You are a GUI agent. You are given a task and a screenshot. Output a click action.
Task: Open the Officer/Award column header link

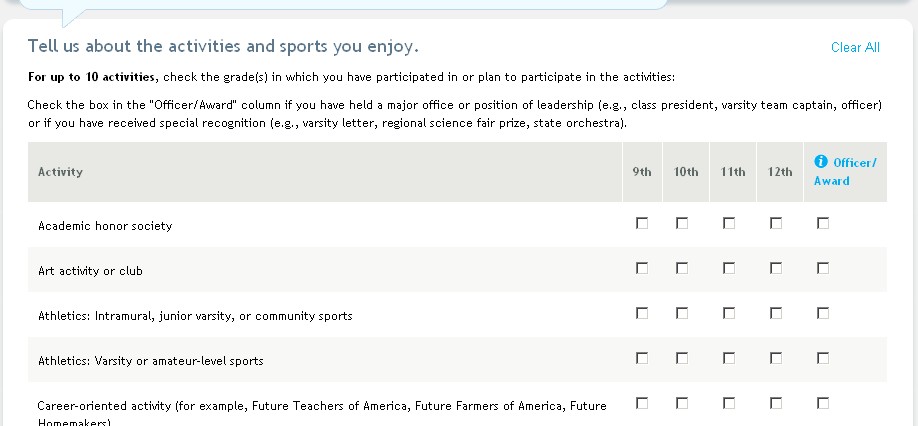pos(854,163)
